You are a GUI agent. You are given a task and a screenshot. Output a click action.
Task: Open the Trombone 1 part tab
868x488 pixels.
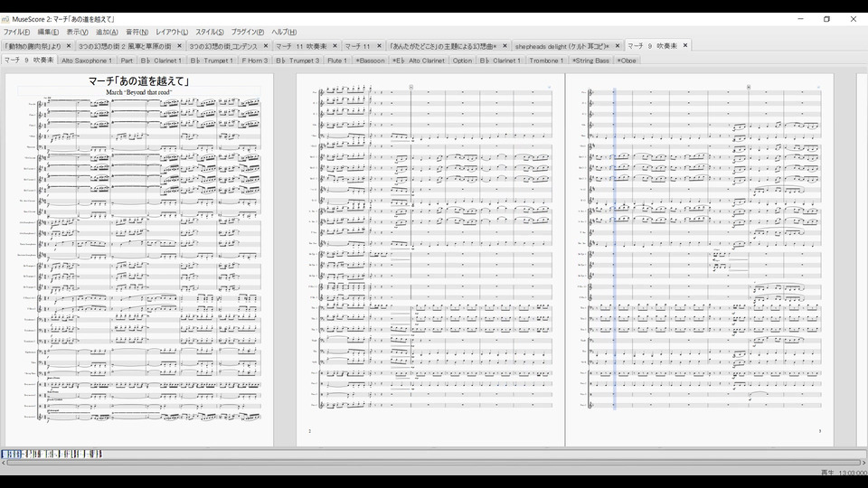[x=546, y=61]
